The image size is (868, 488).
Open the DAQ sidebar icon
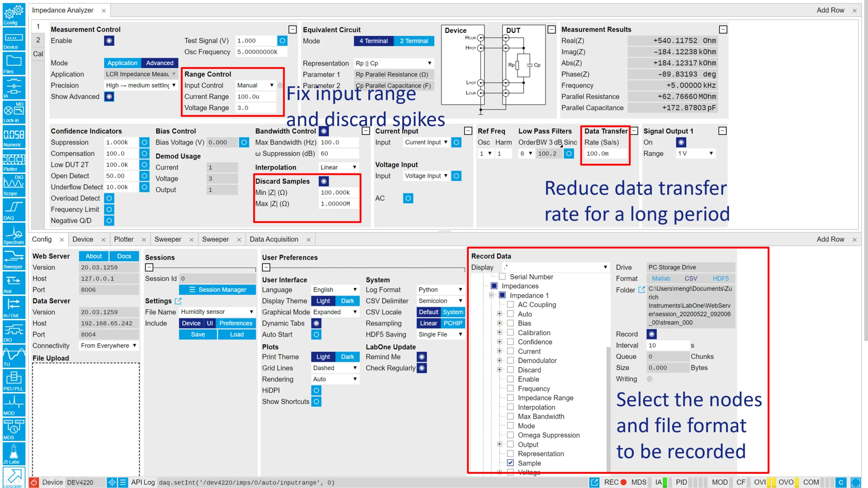pyautogui.click(x=14, y=210)
